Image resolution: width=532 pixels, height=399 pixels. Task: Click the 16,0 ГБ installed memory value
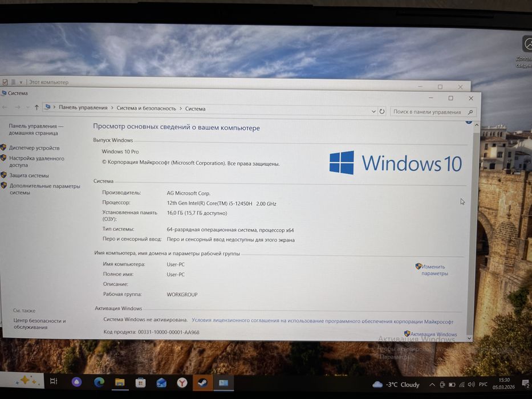tap(197, 213)
